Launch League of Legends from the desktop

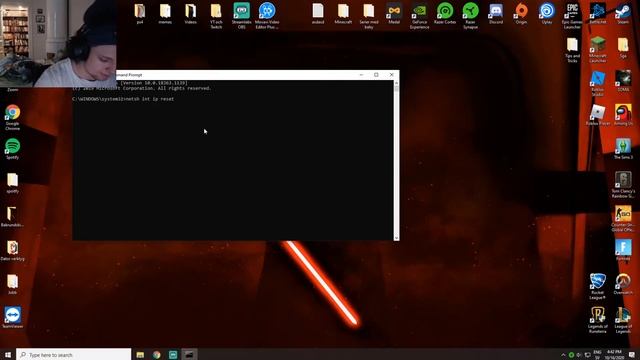(x=623, y=320)
